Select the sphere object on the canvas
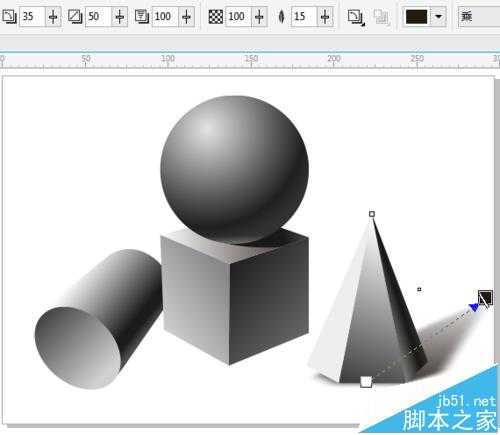Screen dimensions: 500x435 [234, 169]
